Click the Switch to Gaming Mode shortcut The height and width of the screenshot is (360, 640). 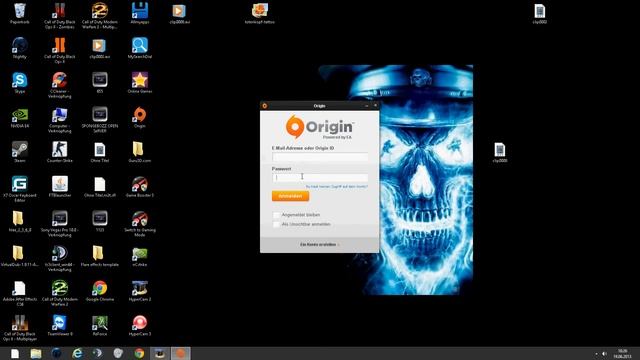(x=140, y=224)
